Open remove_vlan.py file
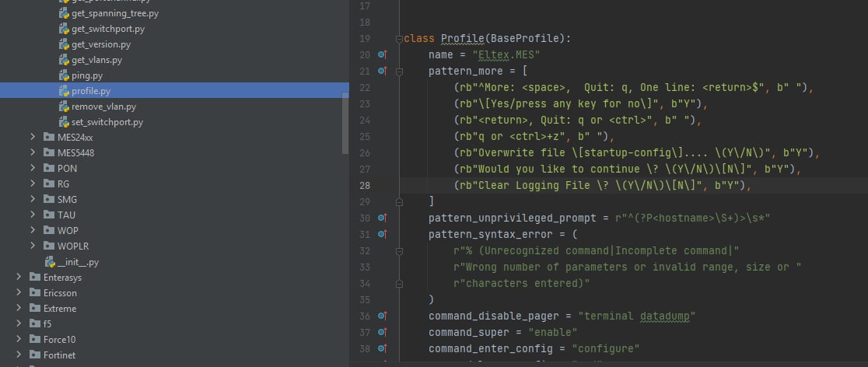Image resolution: width=868 pixels, height=367 pixels. click(x=103, y=107)
